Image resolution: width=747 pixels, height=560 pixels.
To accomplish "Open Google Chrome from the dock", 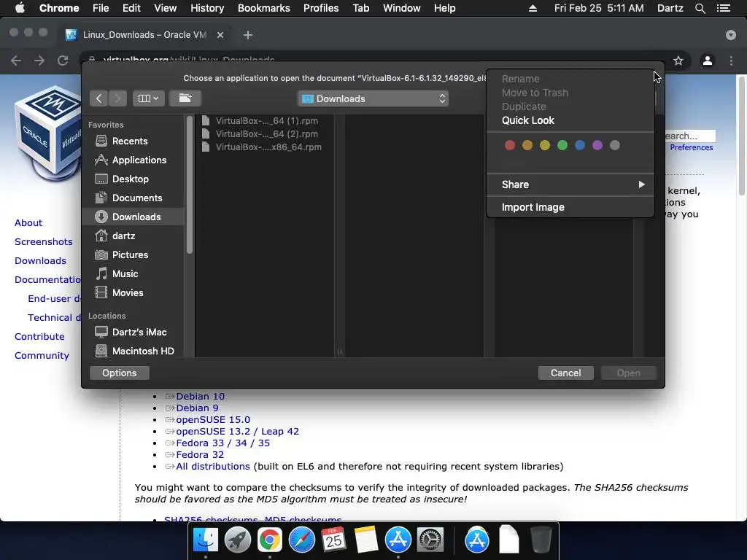I will [269, 540].
